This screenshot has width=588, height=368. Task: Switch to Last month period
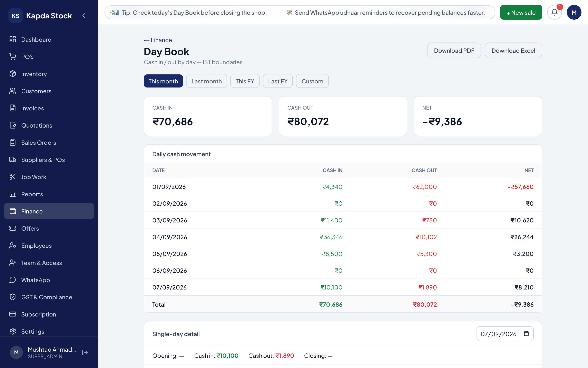point(207,81)
